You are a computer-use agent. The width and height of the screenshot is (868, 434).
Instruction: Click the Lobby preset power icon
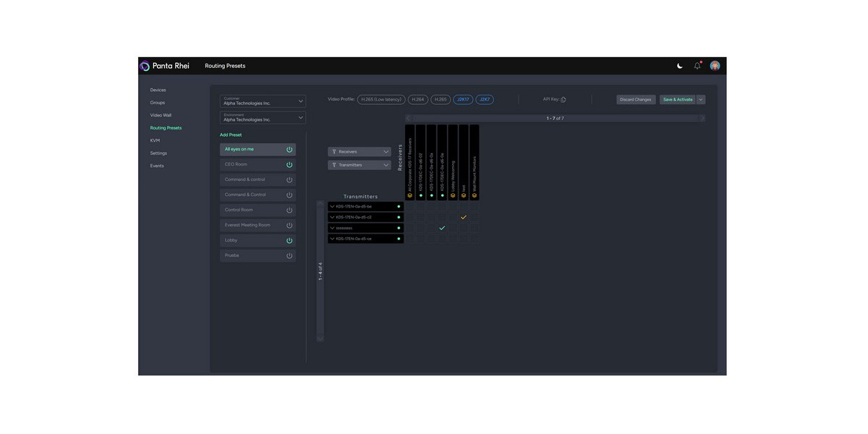pyautogui.click(x=289, y=241)
